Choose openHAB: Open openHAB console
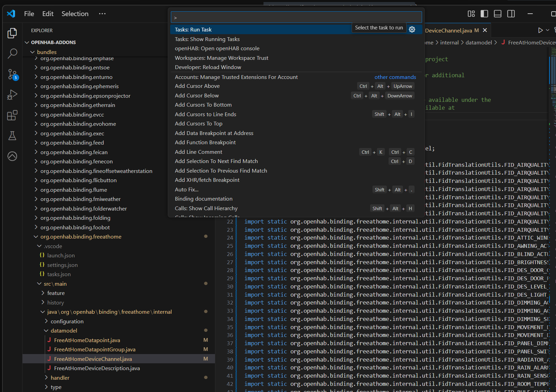The image size is (556, 392). pos(296,48)
